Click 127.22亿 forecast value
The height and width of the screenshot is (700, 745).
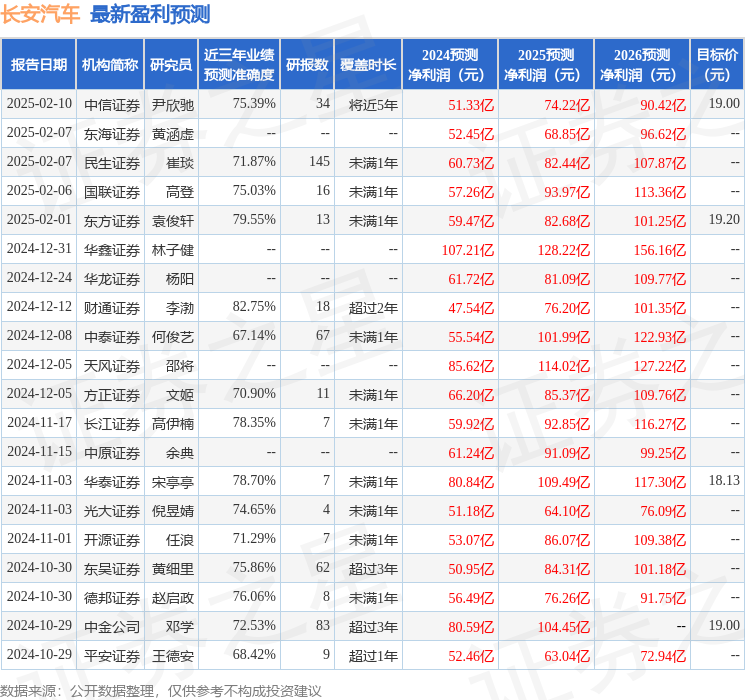pyautogui.click(x=659, y=366)
